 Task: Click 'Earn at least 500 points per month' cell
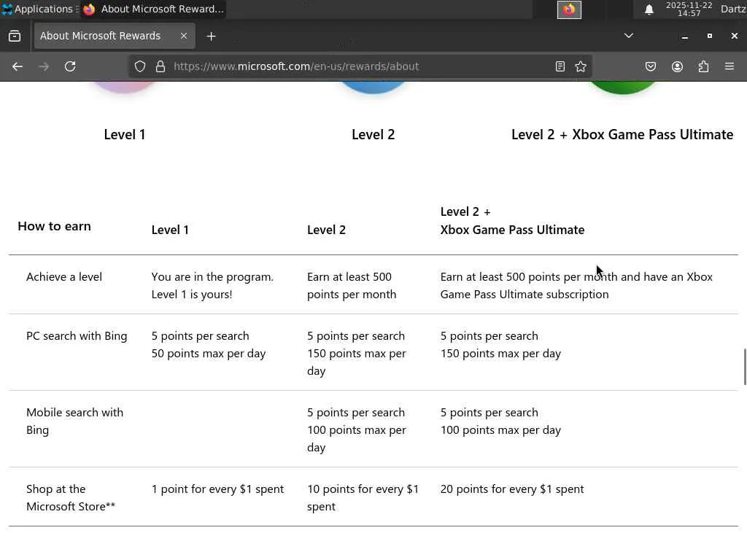pyautogui.click(x=352, y=286)
